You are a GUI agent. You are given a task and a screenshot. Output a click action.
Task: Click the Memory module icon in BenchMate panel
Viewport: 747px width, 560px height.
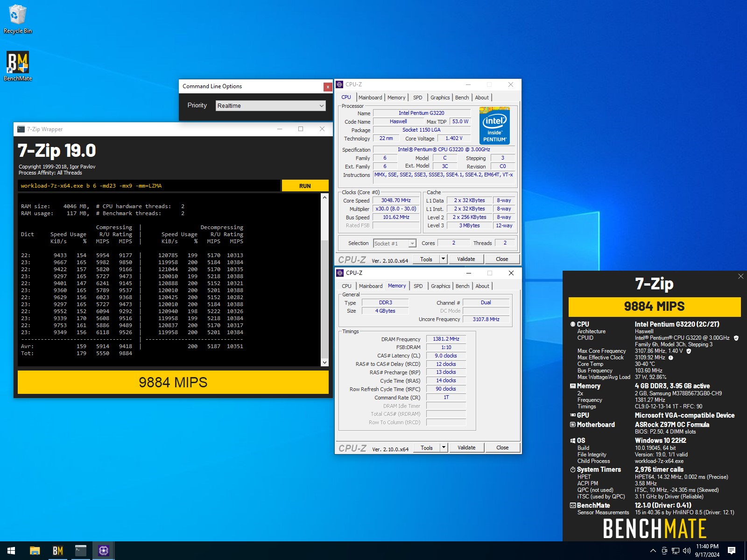pyautogui.click(x=572, y=386)
